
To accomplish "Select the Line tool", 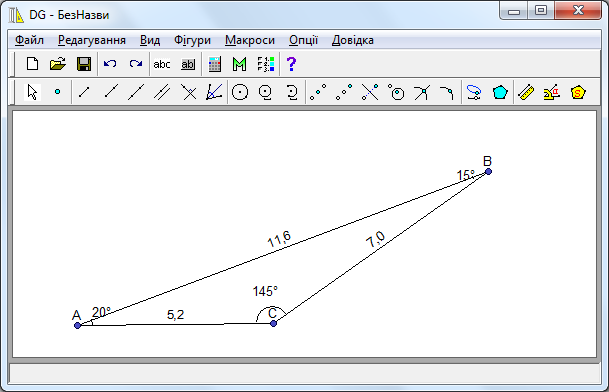I will [136, 92].
